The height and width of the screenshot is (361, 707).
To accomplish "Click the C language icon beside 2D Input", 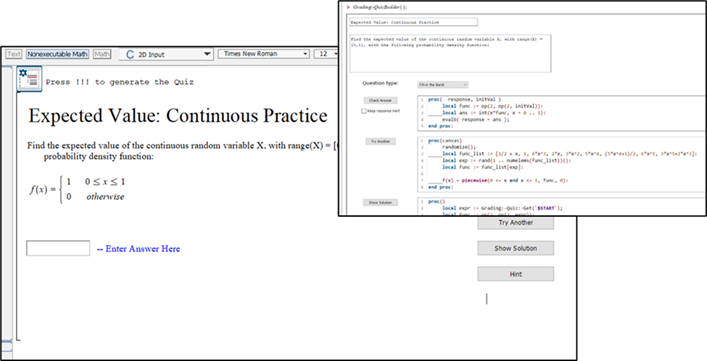I will [130, 55].
